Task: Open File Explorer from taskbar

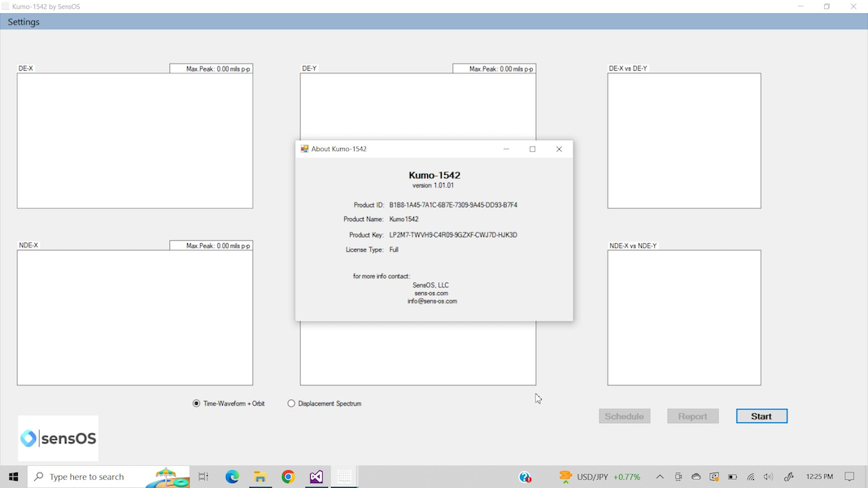Action: [260, 477]
